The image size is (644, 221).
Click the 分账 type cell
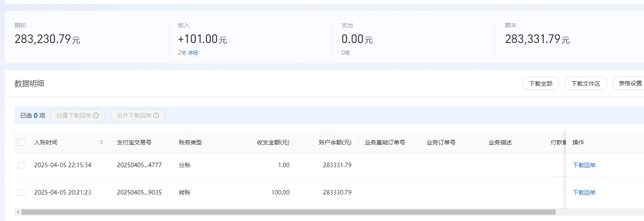coord(185,165)
